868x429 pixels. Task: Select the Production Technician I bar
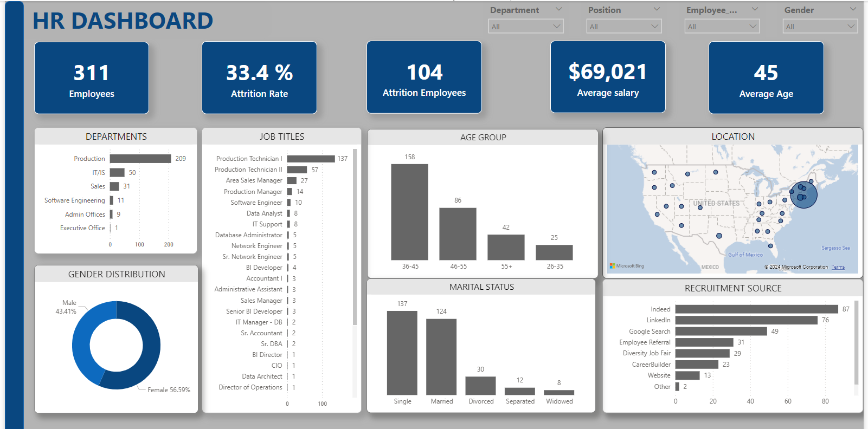(311, 159)
